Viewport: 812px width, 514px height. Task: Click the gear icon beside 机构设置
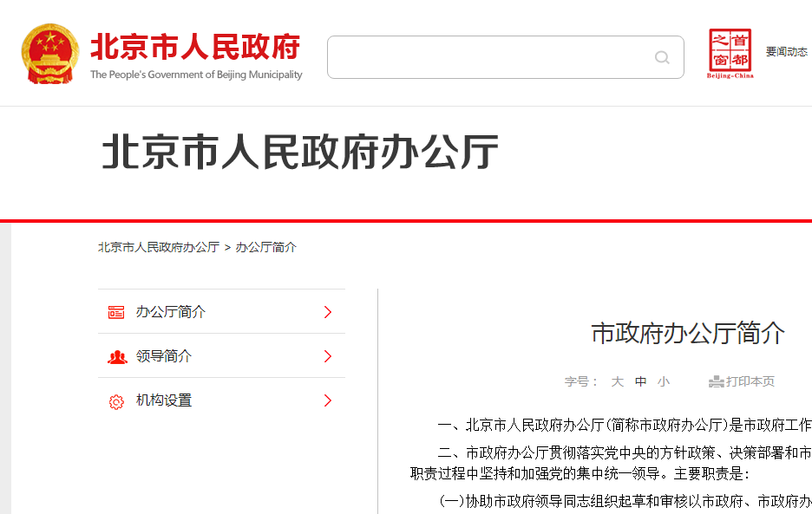click(x=115, y=400)
